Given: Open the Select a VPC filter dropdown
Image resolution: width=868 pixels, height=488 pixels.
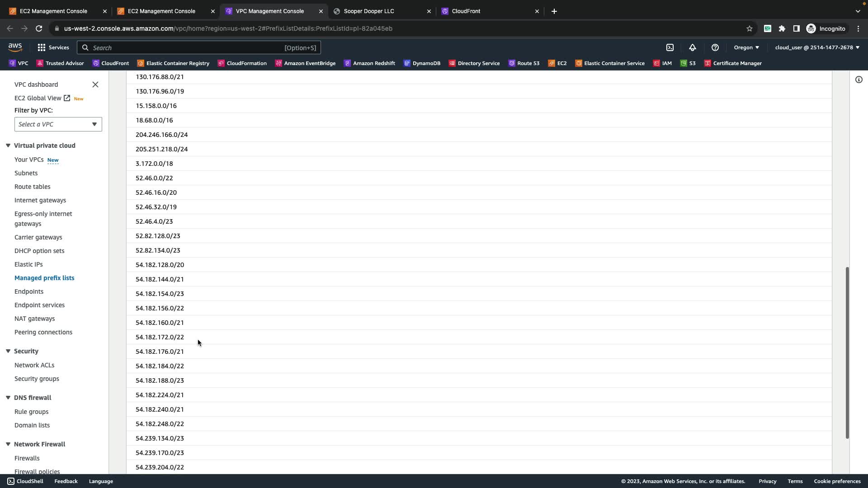Looking at the screenshot, I should pyautogui.click(x=58, y=124).
